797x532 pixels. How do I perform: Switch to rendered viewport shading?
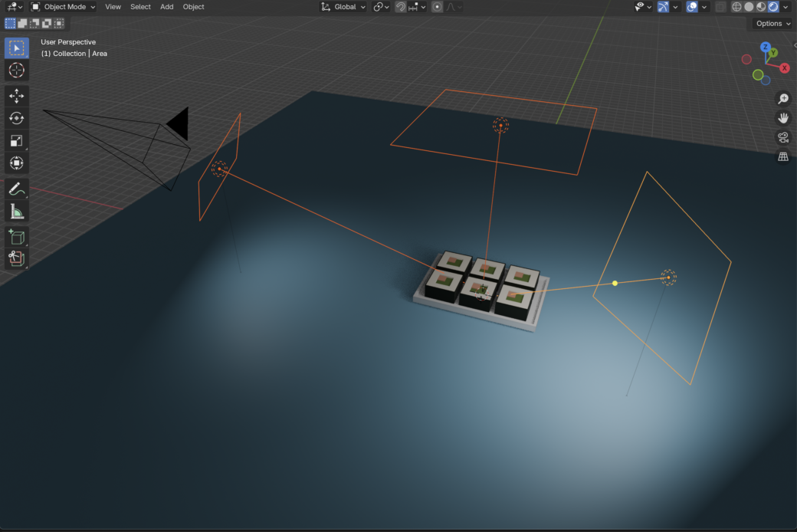click(773, 7)
